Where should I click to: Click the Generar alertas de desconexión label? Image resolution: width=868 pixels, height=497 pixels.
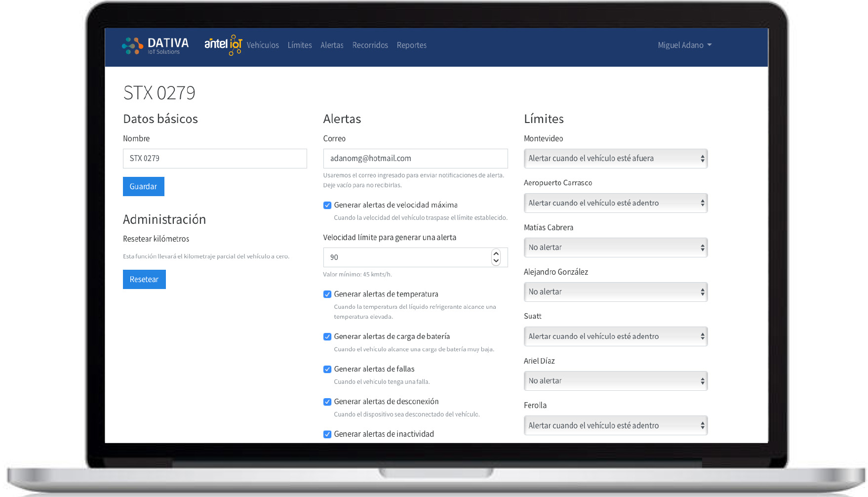click(386, 402)
